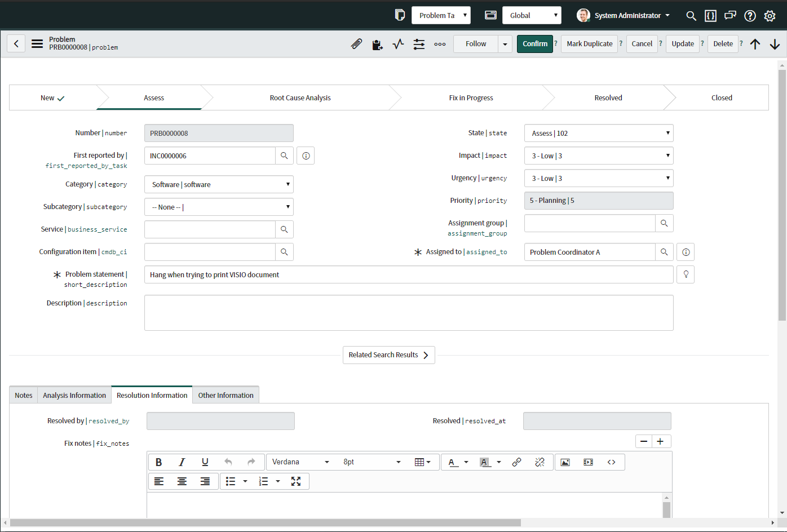787x532 pixels.
Task: Open the Urgency dropdown
Action: [x=599, y=178]
